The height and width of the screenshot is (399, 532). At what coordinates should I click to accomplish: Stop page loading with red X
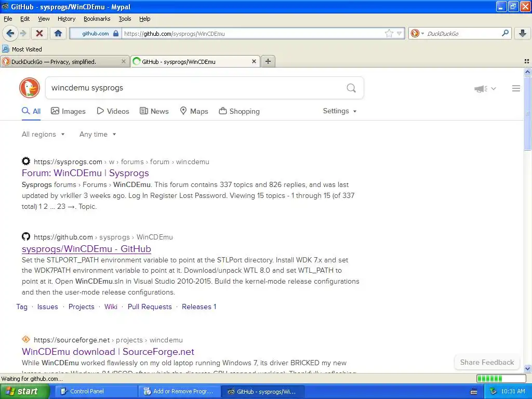tap(39, 33)
